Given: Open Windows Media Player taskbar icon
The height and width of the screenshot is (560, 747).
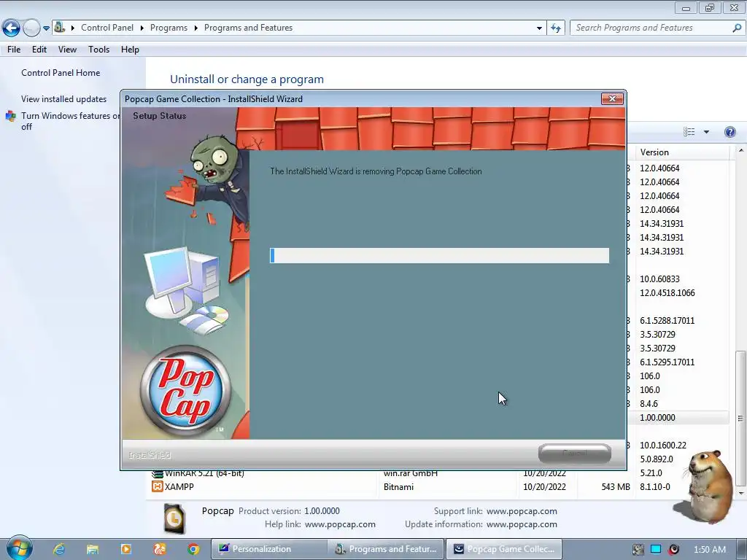Looking at the screenshot, I should (x=125, y=549).
